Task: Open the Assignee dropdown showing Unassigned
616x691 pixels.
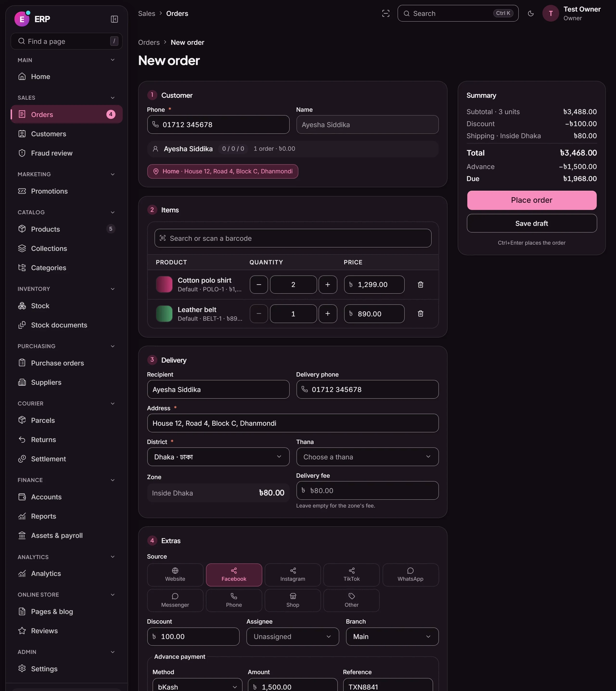Action: tap(293, 636)
